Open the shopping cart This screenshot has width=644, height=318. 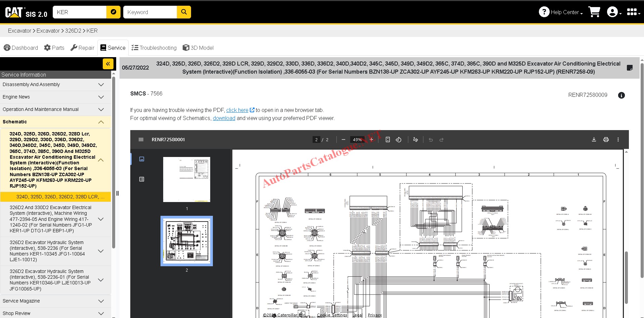click(x=594, y=12)
